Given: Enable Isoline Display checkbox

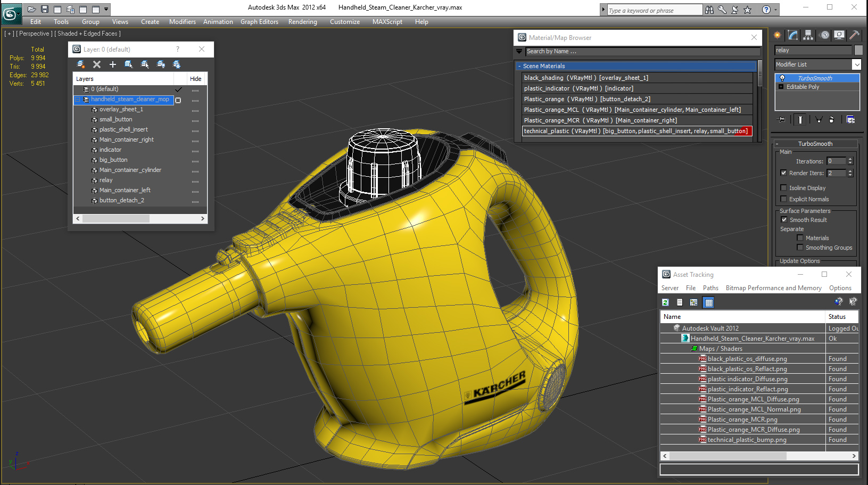Looking at the screenshot, I should point(783,188).
